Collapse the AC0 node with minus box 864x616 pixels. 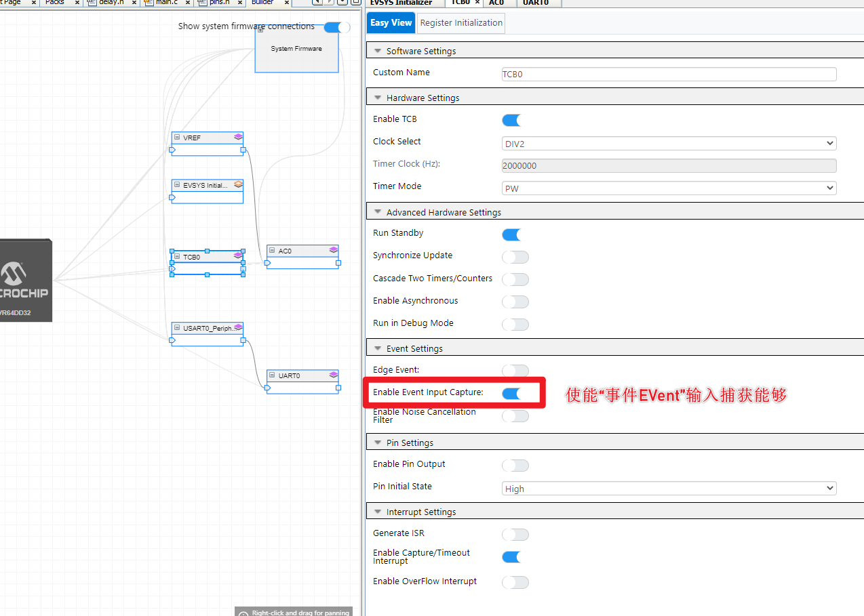point(272,251)
